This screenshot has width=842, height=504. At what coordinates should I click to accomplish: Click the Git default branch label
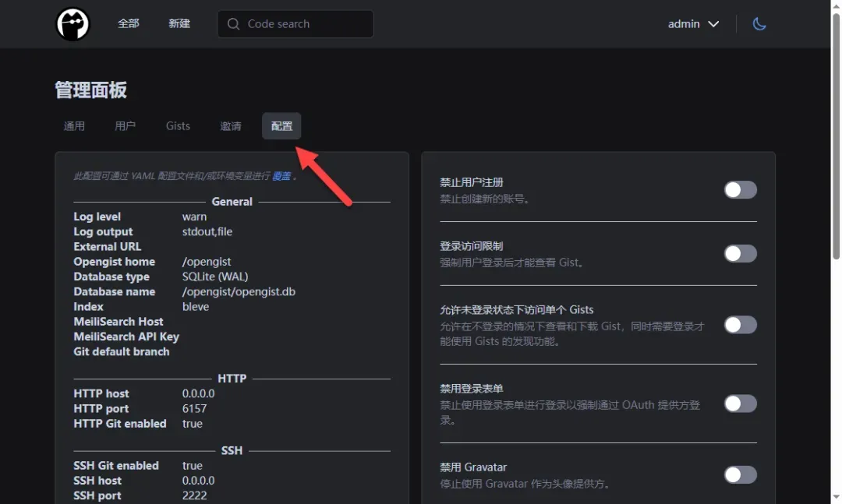pos(122,352)
